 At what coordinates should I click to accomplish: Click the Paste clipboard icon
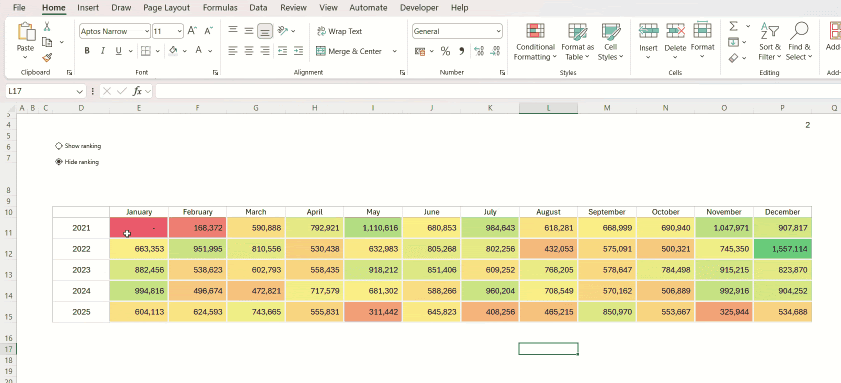pos(26,31)
